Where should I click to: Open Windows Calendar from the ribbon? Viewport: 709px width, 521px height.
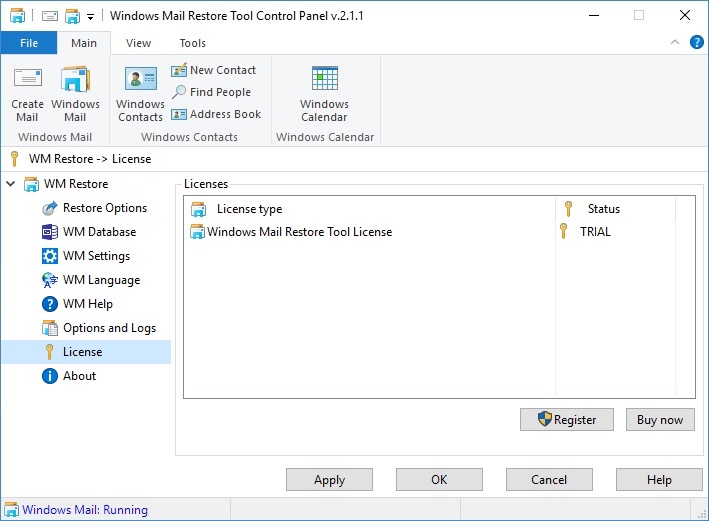pyautogui.click(x=324, y=94)
